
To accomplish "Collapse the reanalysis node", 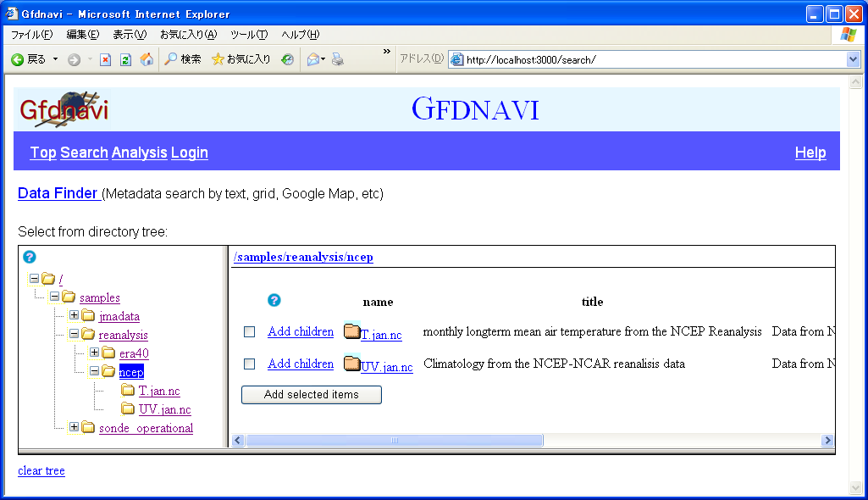I will pyautogui.click(x=75, y=334).
